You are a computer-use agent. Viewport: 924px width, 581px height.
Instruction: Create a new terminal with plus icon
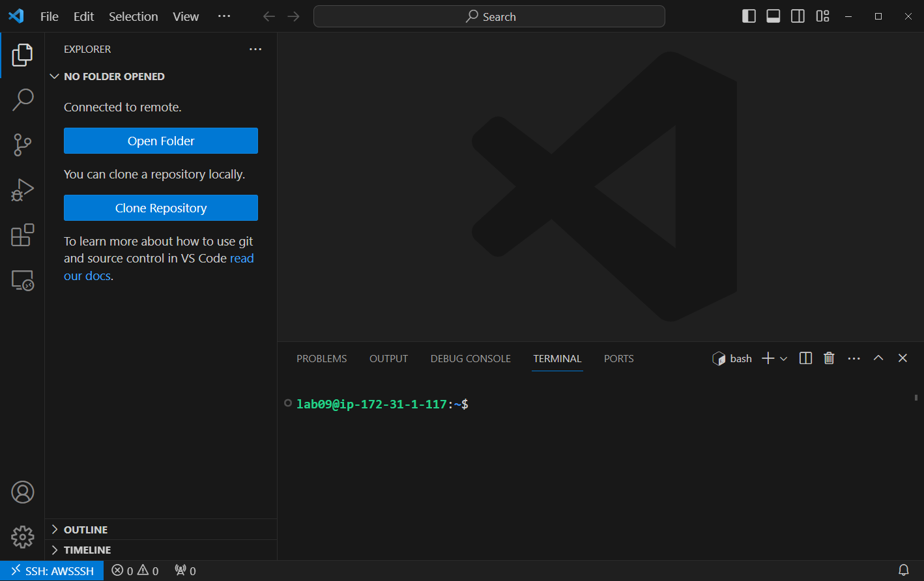[768, 358]
